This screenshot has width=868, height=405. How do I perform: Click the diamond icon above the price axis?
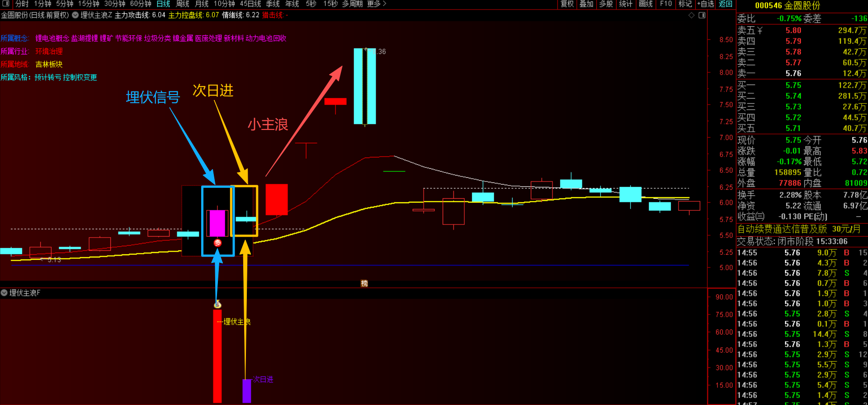point(691,15)
